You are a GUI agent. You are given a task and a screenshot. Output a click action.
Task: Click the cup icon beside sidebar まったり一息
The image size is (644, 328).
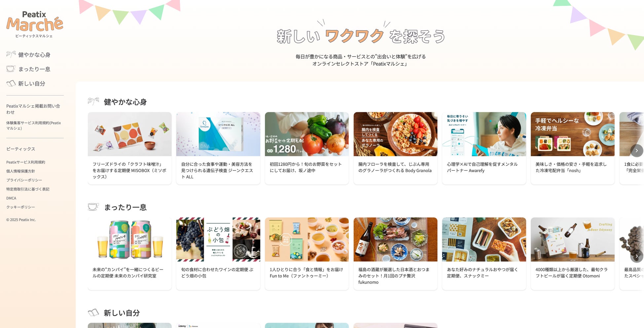pos(11,69)
